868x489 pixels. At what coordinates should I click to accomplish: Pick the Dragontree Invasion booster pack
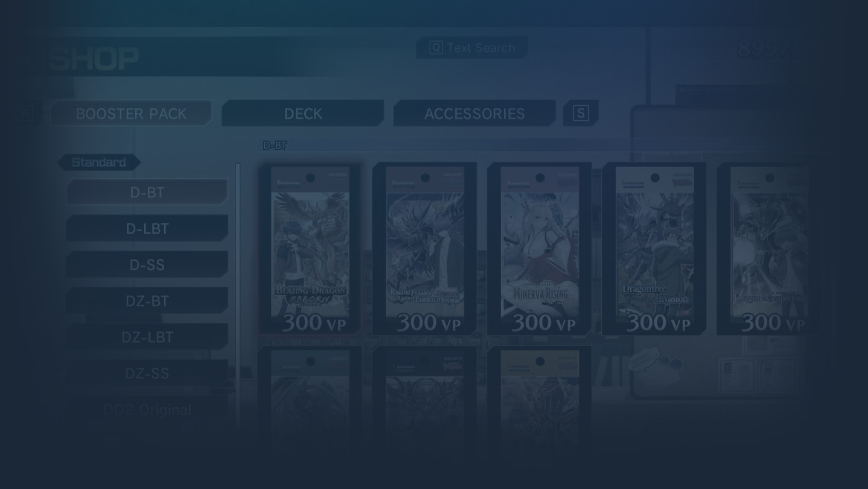654,249
